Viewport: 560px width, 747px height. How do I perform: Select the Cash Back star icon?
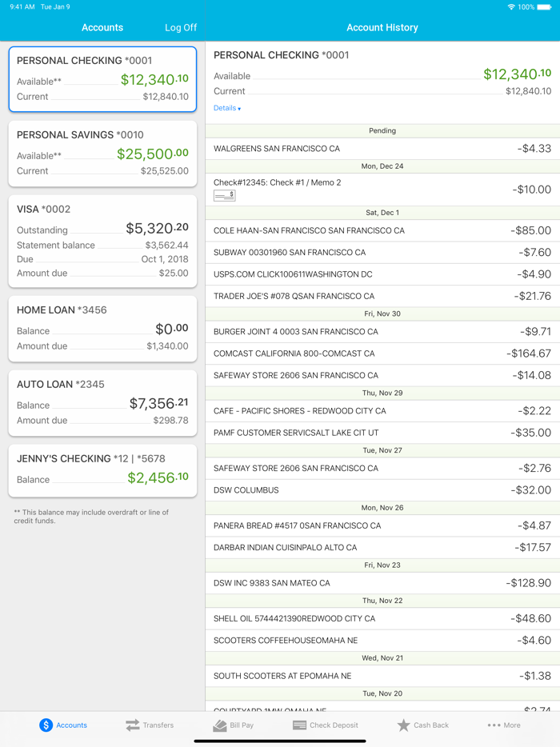coord(404,725)
